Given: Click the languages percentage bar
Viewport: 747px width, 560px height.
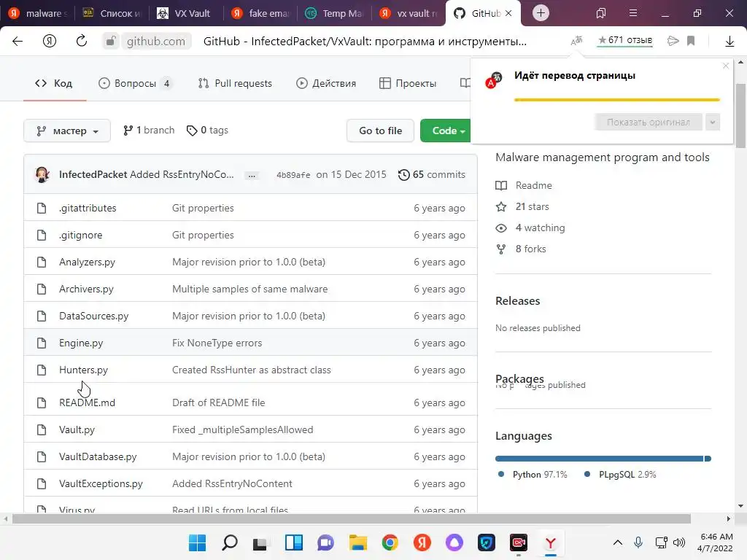Looking at the screenshot, I should pos(603,459).
